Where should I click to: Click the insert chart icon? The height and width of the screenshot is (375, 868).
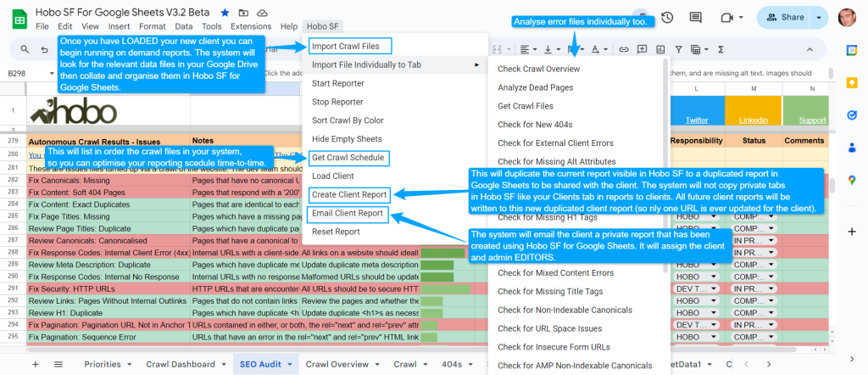660,49
